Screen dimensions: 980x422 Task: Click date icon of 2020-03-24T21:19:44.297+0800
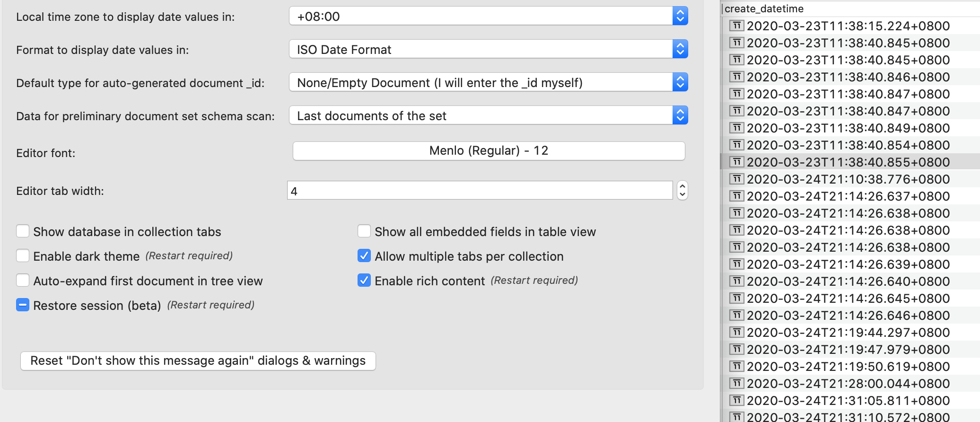737,332
